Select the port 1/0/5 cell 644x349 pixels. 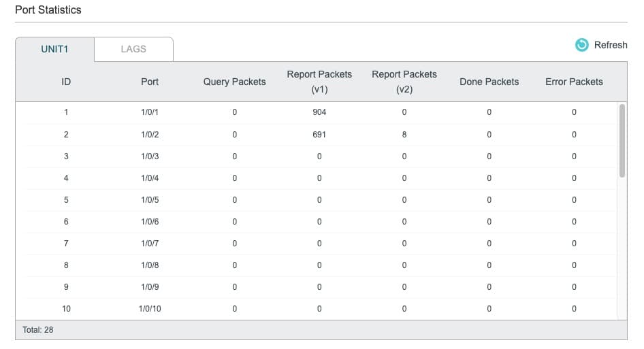coord(150,200)
